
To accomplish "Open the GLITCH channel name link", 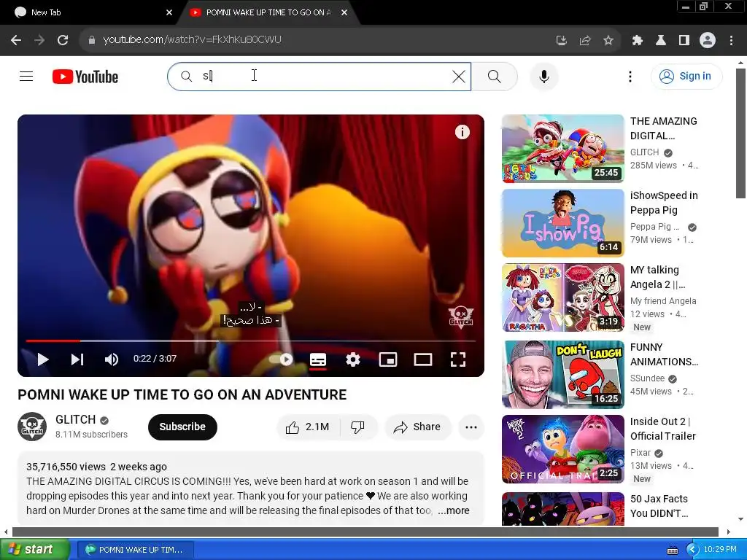I will [x=76, y=419].
